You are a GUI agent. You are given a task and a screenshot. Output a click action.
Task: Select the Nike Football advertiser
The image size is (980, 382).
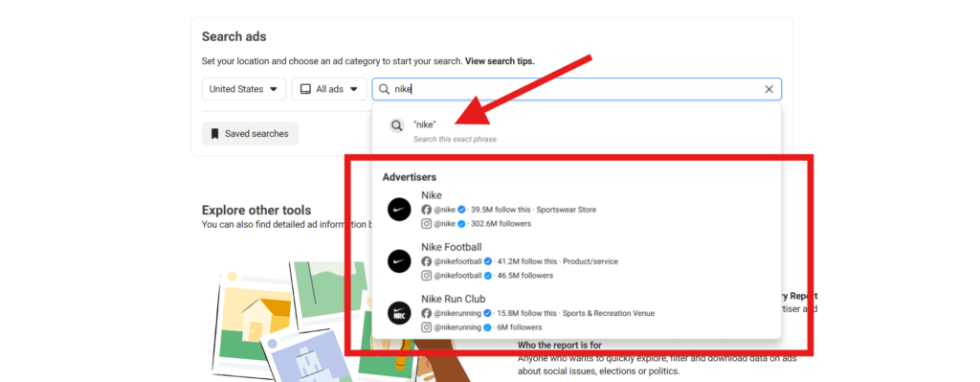576,261
